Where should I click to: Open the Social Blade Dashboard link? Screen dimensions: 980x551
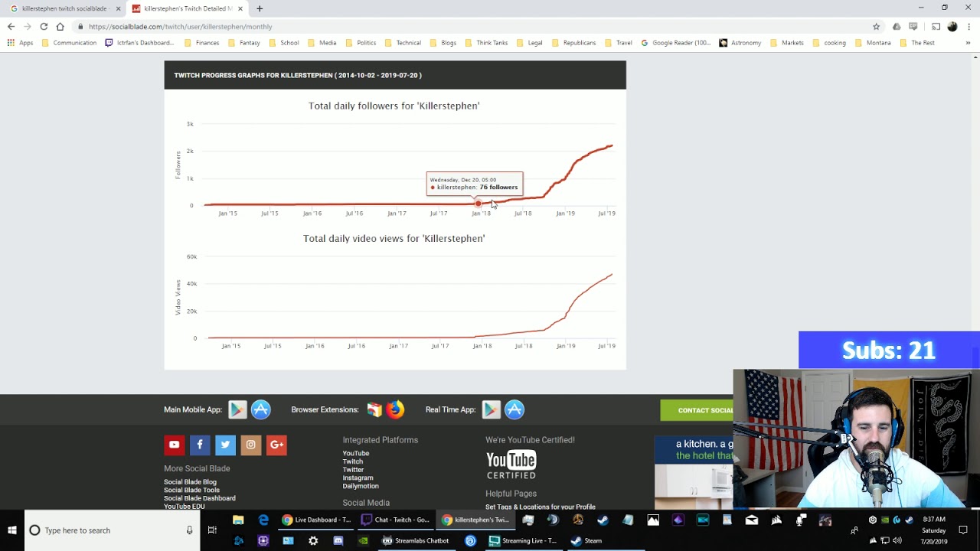coord(200,498)
